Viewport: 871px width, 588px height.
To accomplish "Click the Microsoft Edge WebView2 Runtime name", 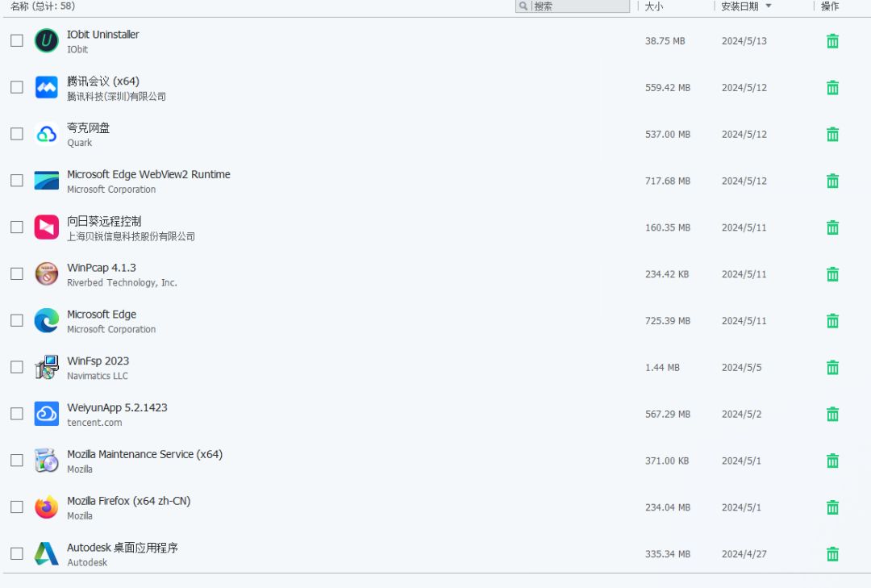I will click(x=148, y=174).
